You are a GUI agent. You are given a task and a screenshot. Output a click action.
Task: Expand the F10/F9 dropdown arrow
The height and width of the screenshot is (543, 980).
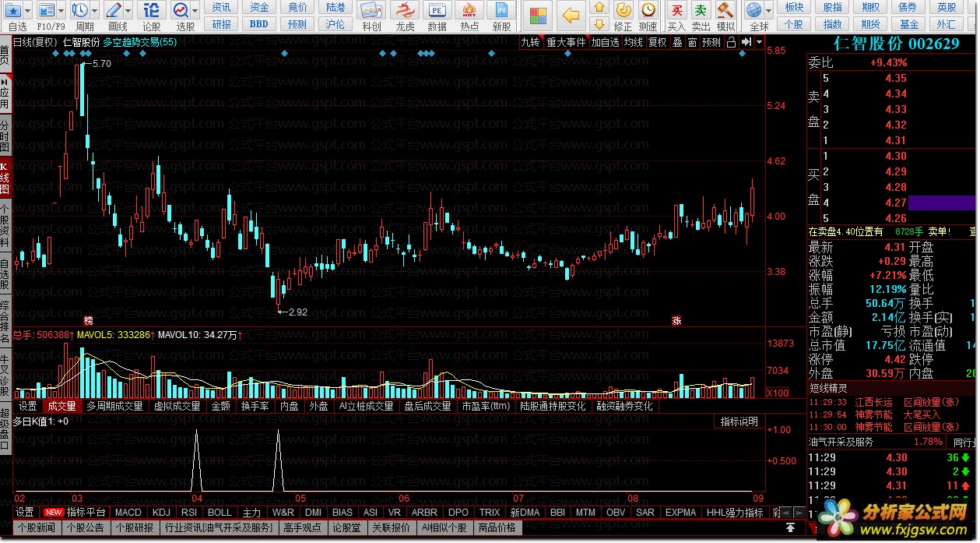(61, 11)
